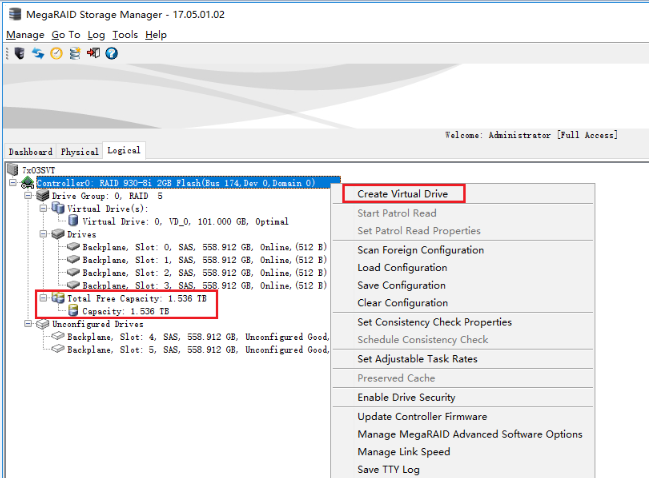Viewport: 649px width, 478px height.
Task: Click the server icon in the toolbar
Action: 19,54
